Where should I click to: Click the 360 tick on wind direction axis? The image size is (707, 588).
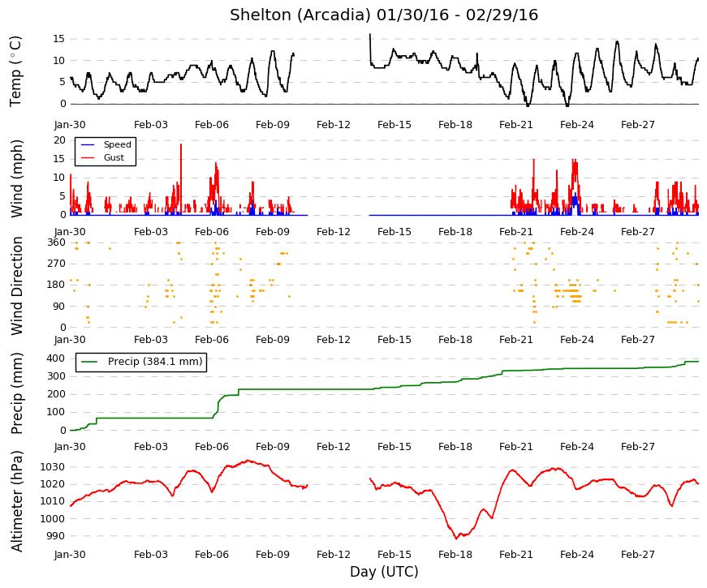point(57,242)
